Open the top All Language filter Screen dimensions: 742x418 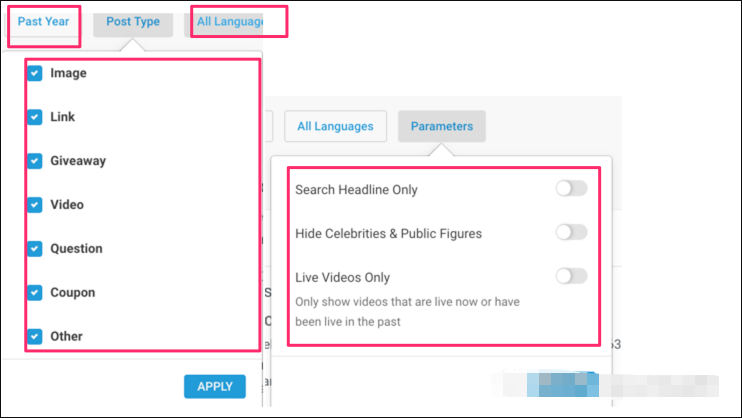[230, 21]
